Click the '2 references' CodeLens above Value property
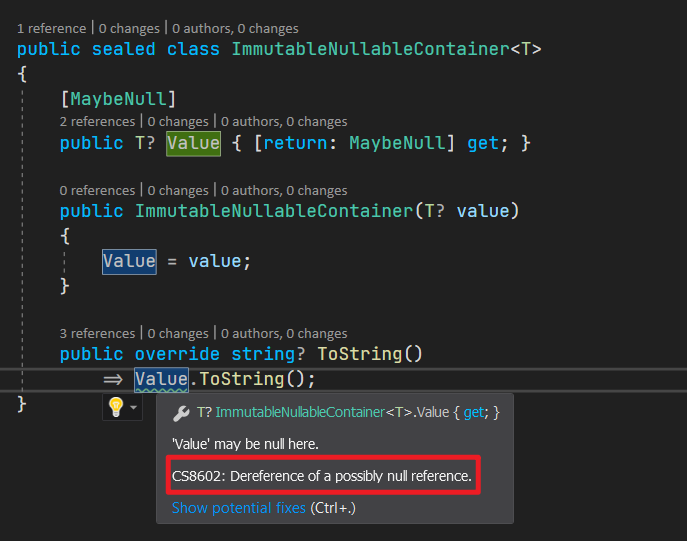The width and height of the screenshot is (687, 541). 97,121
